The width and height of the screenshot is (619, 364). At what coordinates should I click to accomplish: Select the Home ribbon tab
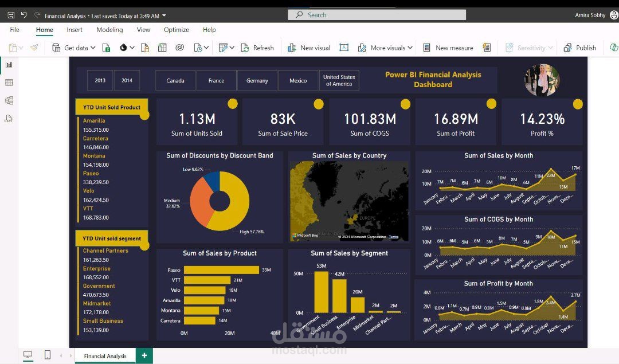(45, 30)
